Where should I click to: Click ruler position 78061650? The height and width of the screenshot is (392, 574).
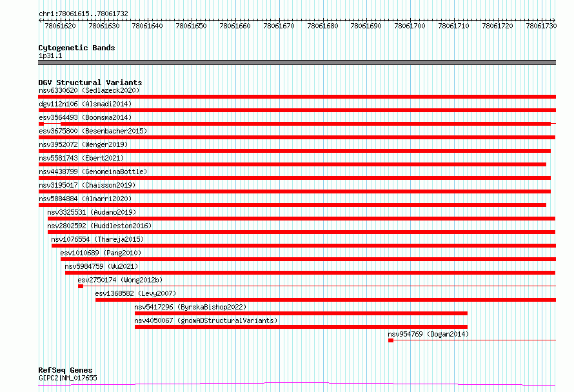click(191, 26)
